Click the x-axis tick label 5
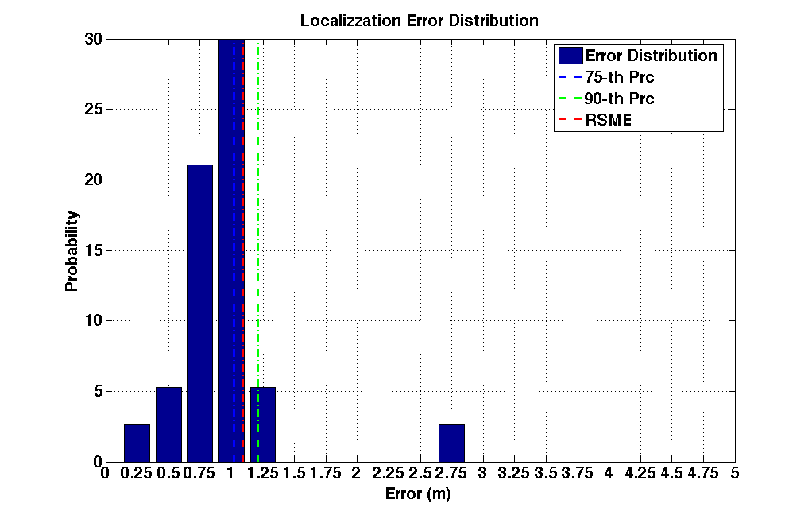Image resolution: width=812 pixels, height=519 pixels. 735,473
